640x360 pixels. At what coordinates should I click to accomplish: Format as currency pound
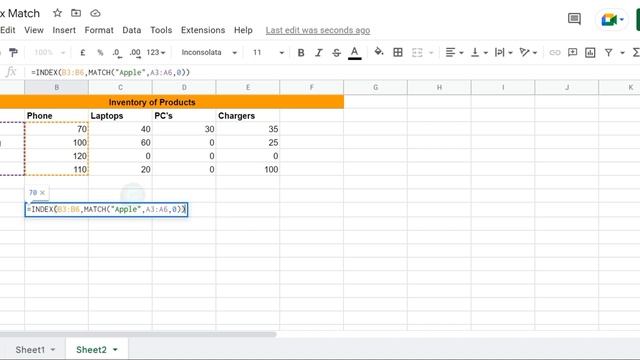tap(83, 52)
